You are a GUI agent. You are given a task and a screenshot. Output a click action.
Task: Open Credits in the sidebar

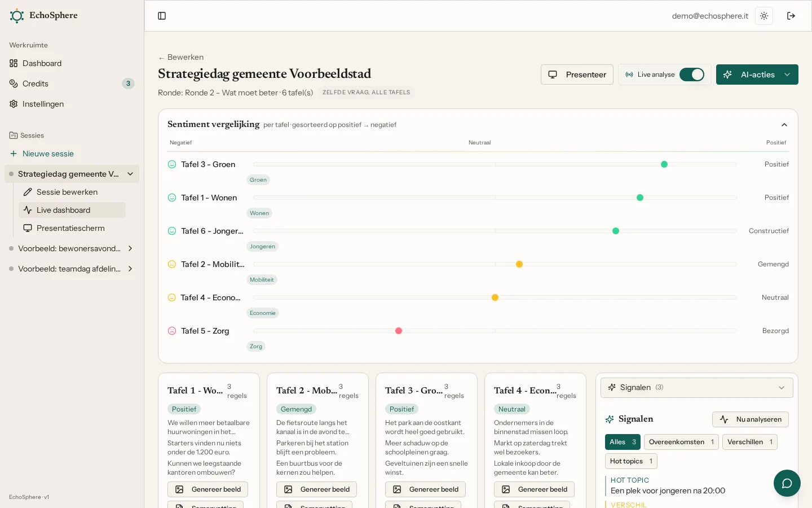72,84
